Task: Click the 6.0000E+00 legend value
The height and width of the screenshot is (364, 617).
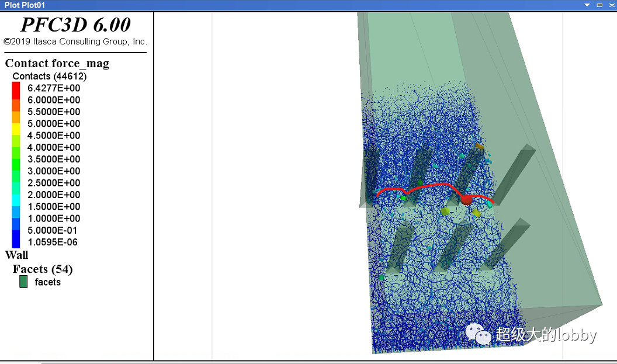Action: pos(54,100)
